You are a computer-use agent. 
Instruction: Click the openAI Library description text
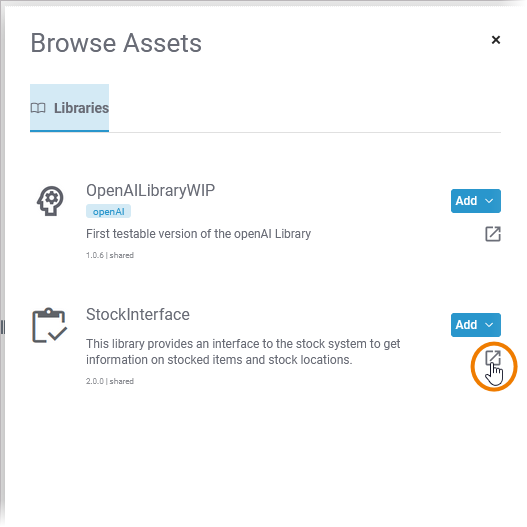[x=198, y=234]
